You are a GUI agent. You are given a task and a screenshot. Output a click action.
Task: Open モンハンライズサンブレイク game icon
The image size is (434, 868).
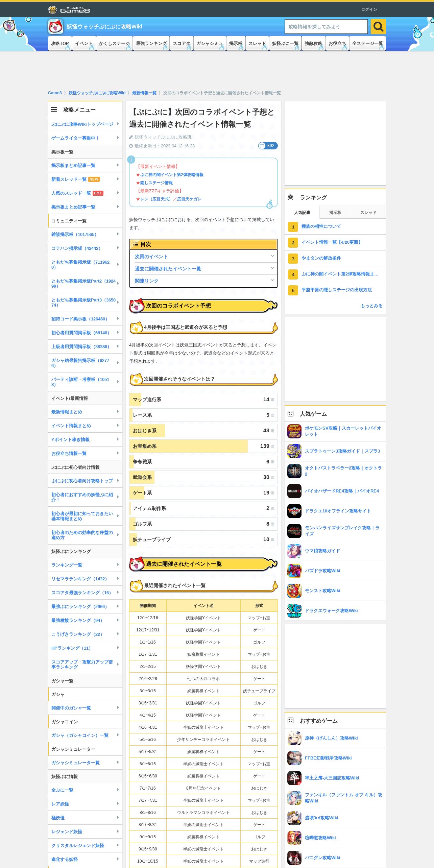point(294,531)
